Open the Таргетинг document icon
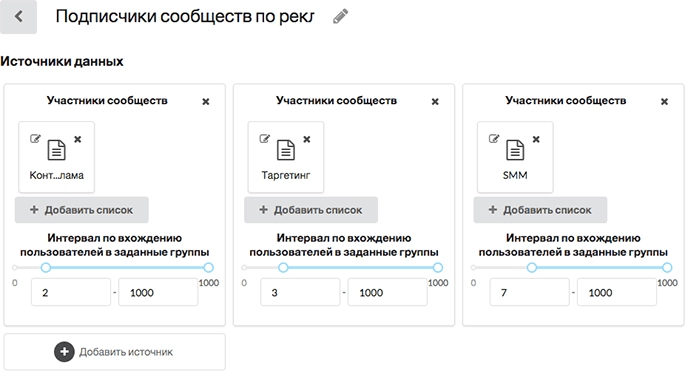Viewport: 688px width, 374px height. (286, 150)
